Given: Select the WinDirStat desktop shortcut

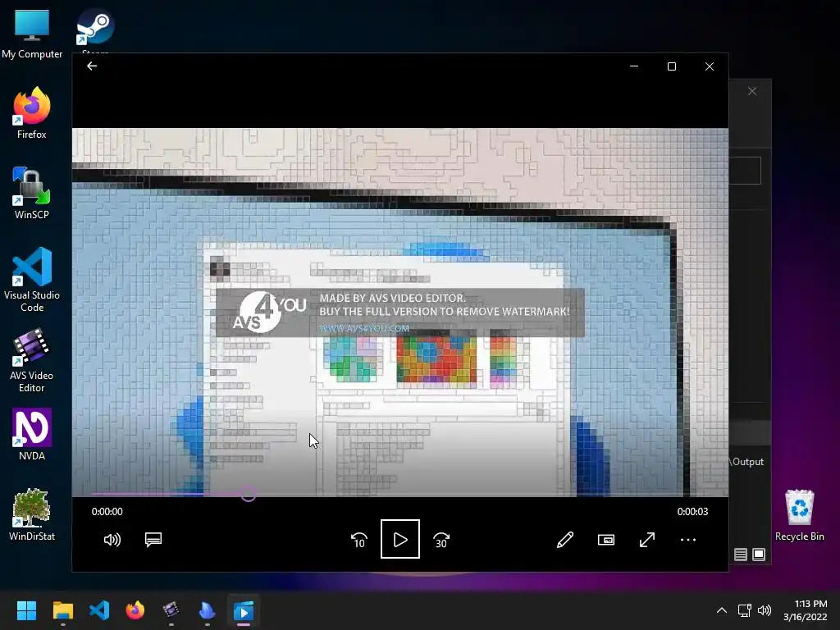Looking at the screenshot, I should pyautogui.click(x=32, y=515).
